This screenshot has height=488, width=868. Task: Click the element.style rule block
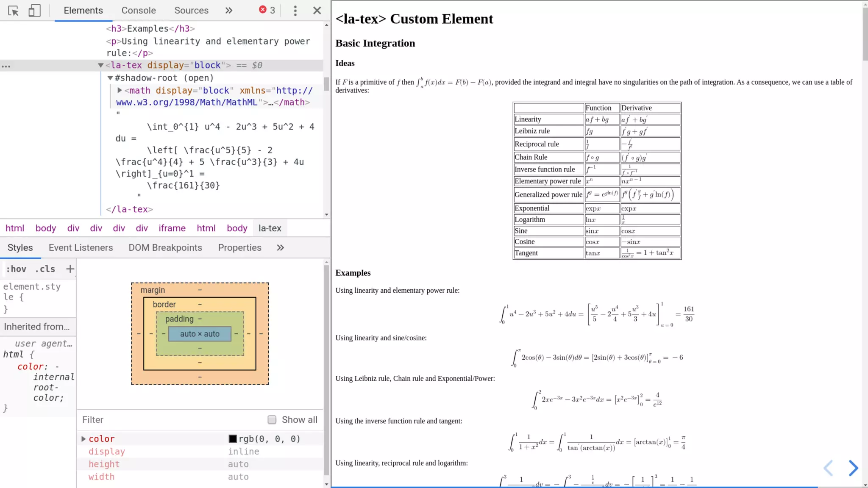(x=38, y=298)
